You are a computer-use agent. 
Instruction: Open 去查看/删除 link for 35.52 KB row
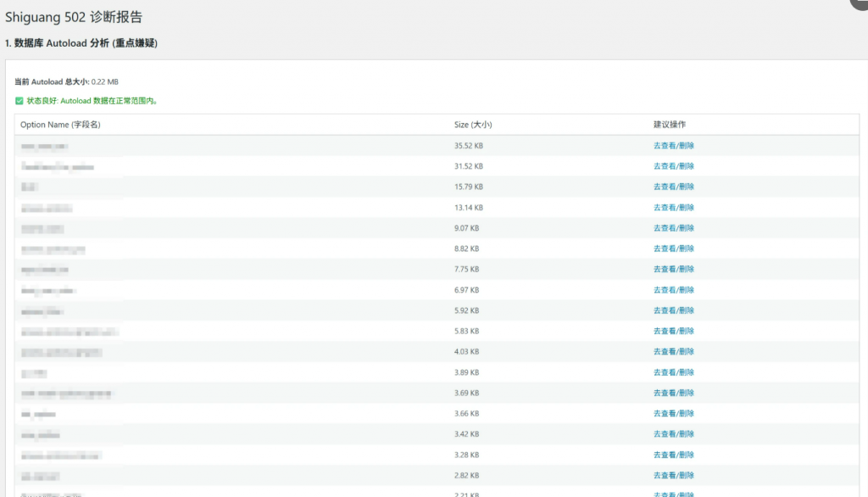pos(673,146)
